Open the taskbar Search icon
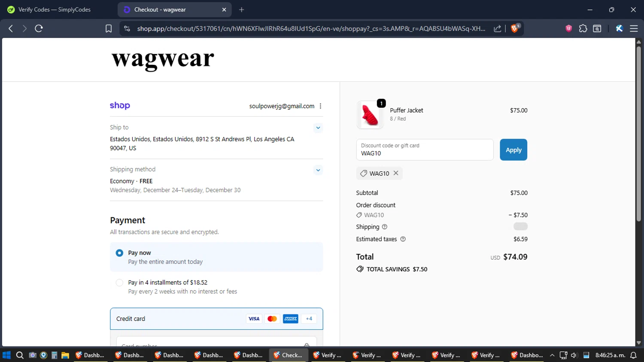644x362 pixels. (x=20, y=355)
